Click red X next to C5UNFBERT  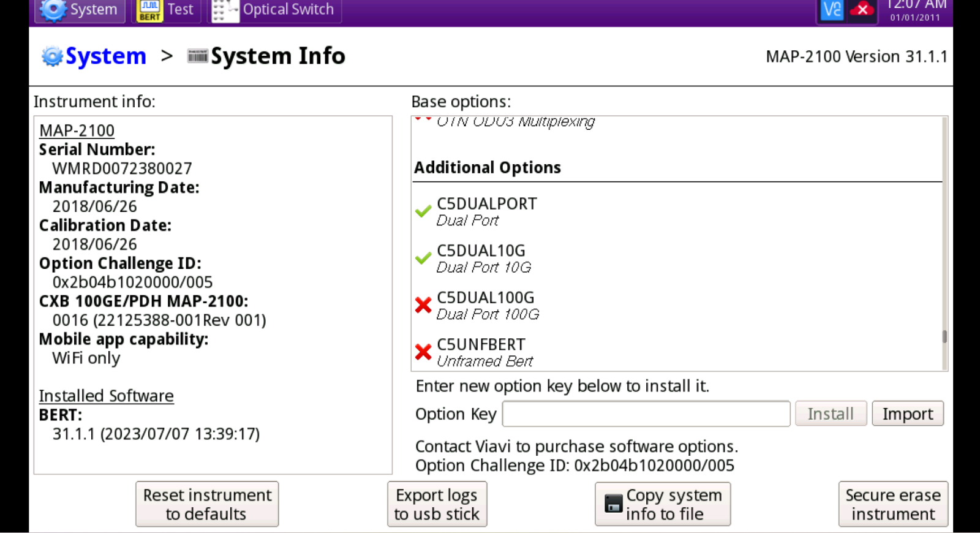coord(423,352)
